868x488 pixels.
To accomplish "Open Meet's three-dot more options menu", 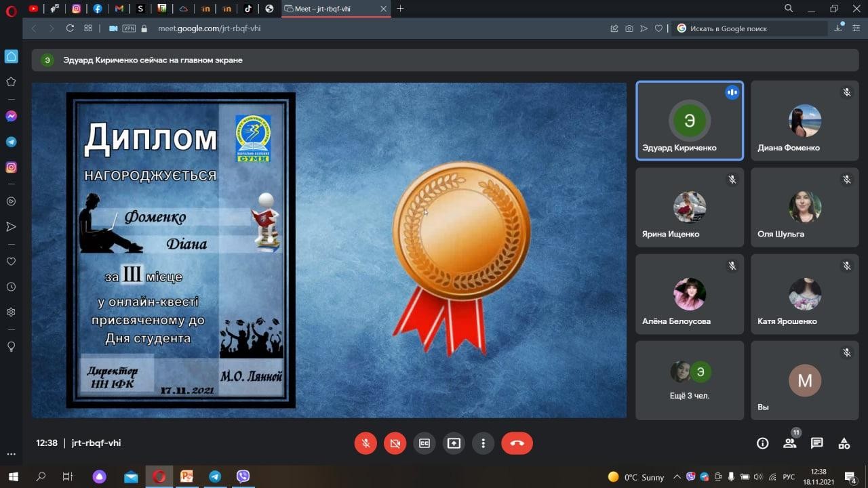I will 483,443.
